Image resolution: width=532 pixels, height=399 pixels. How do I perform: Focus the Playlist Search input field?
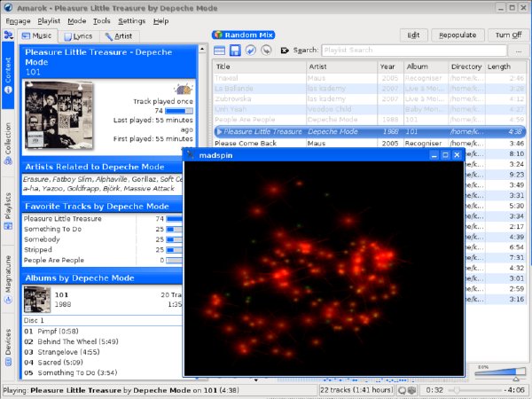414,51
